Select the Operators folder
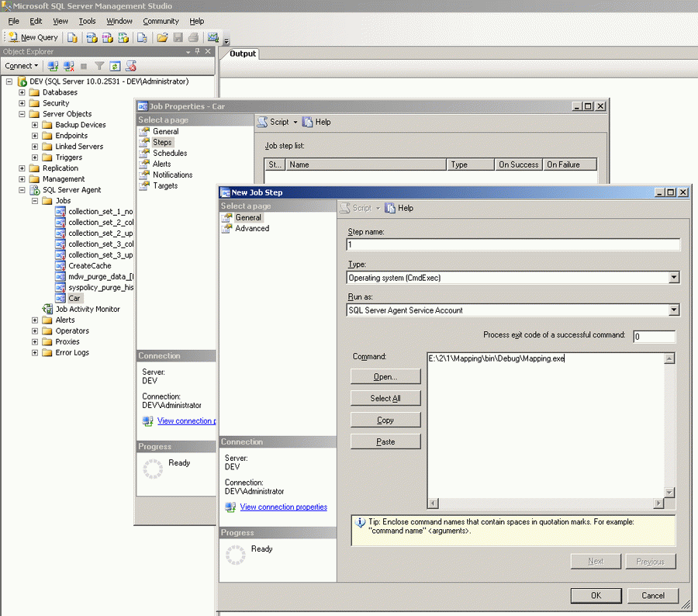698x616 pixels. [72, 331]
